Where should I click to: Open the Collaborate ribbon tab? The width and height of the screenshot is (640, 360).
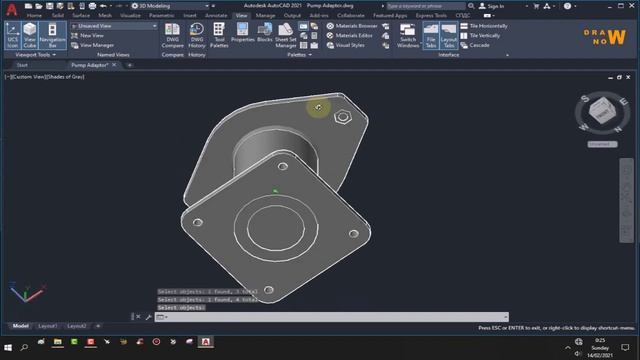[x=351, y=16]
